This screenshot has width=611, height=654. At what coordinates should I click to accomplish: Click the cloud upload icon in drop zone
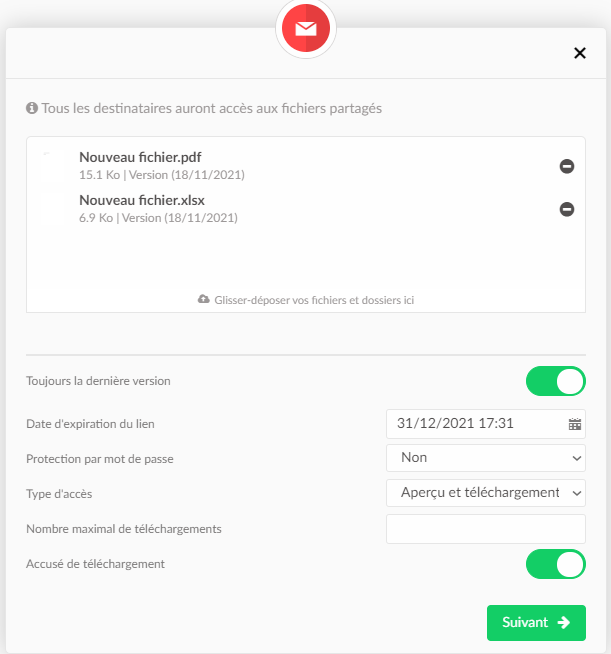click(204, 299)
